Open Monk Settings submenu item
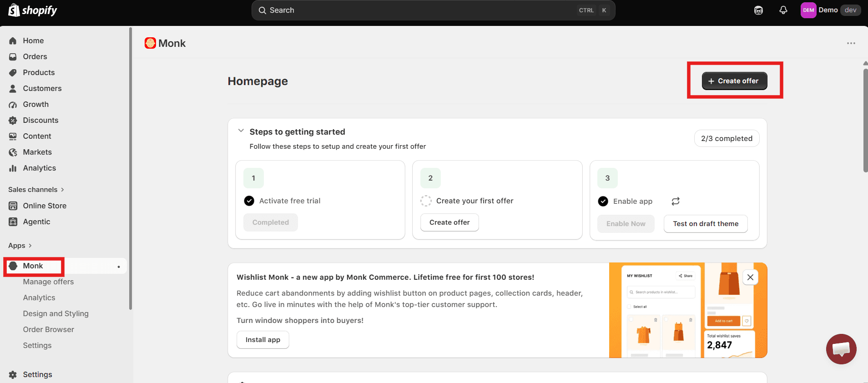868x383 pixels. click(x=37, y=345)
